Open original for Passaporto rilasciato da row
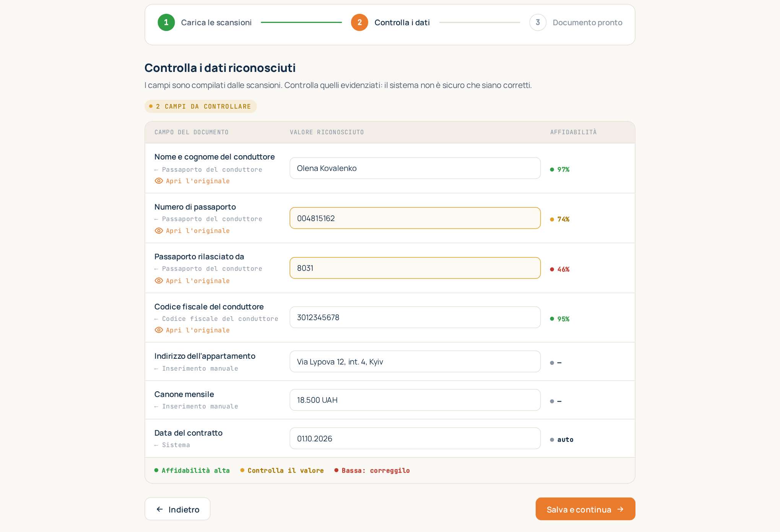This screenshot has width=780, height=532. point(192,281)
